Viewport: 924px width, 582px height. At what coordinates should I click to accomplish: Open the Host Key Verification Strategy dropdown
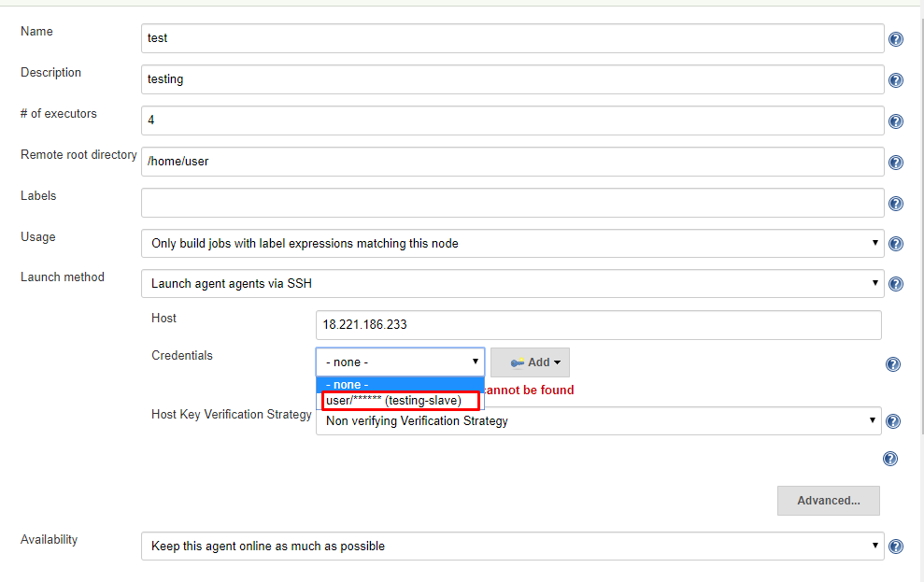coord(598,421)
